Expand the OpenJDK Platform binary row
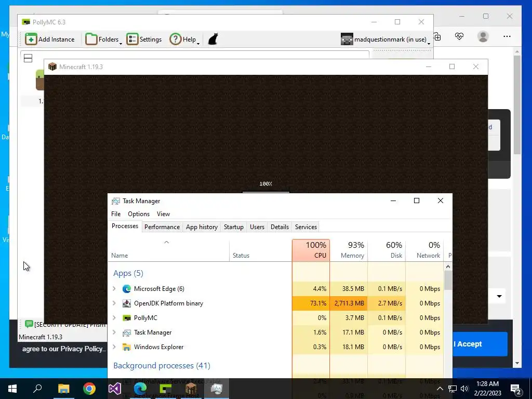 [x=114, y=303]
